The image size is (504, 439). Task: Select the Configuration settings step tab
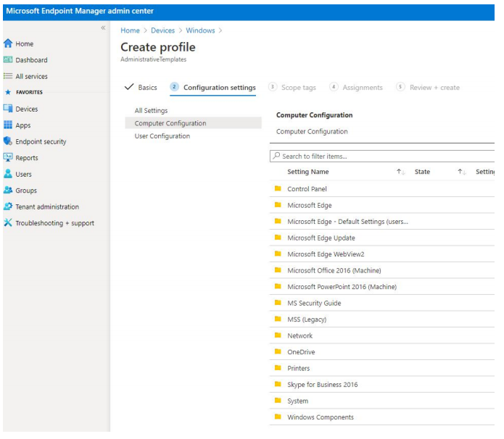click(212, 88)
